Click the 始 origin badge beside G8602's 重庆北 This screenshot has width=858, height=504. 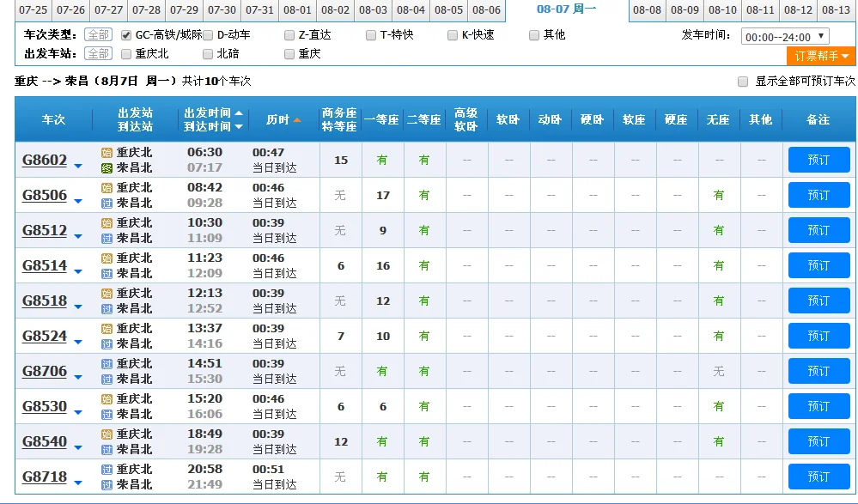coord(106,153)
